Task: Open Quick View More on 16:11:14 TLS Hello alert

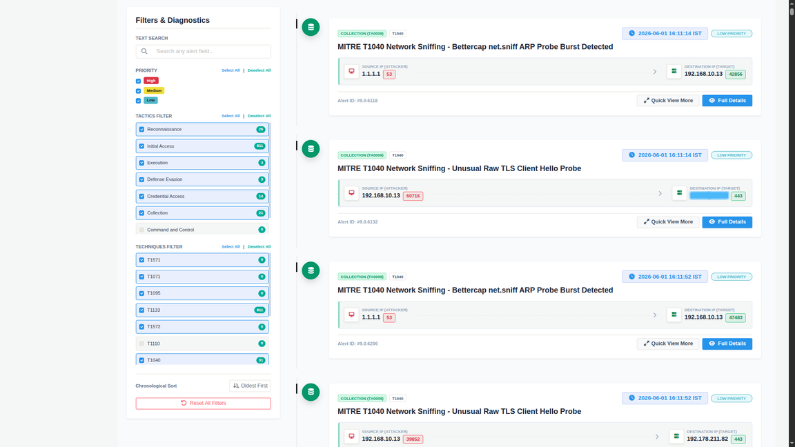Action: (x=668, y=222)
